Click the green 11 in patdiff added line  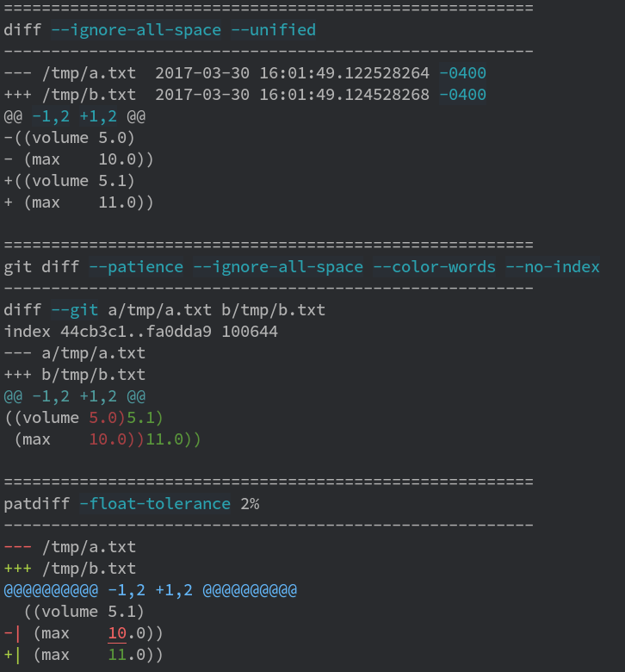click(117, 656)
